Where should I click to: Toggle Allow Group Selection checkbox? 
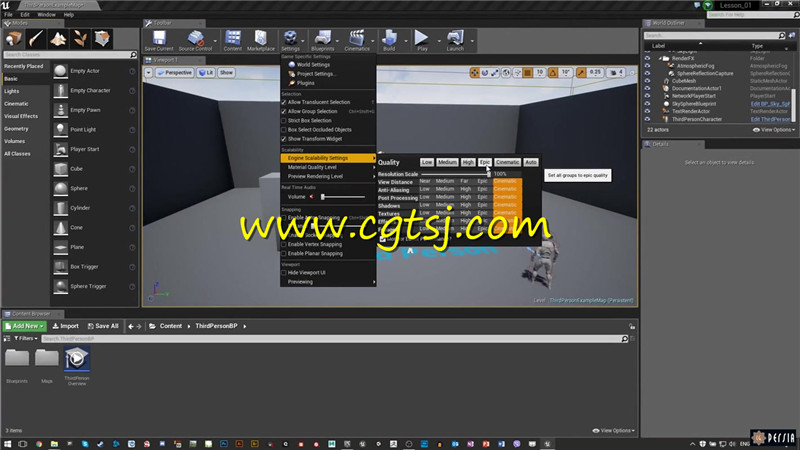(x=284, y=111)
